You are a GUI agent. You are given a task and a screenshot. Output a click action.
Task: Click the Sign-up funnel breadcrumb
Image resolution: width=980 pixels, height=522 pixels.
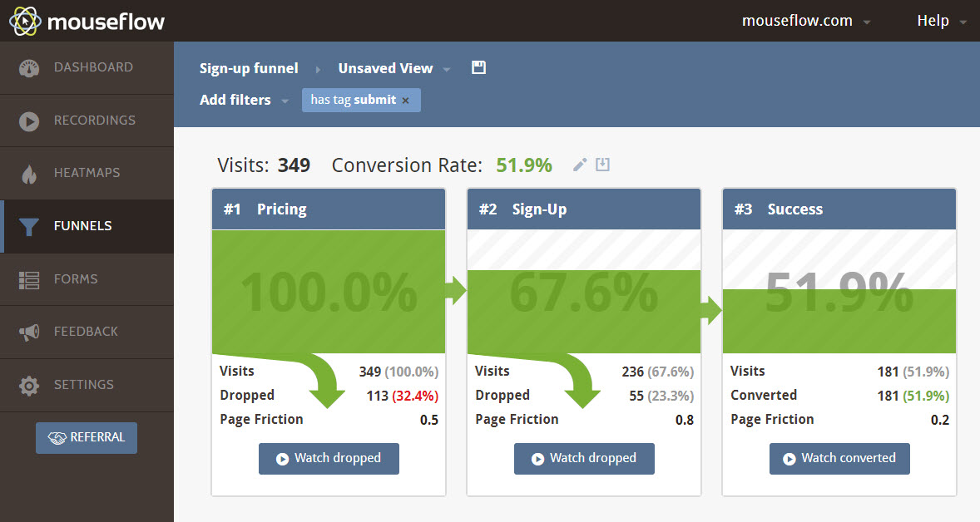[249, 68]
